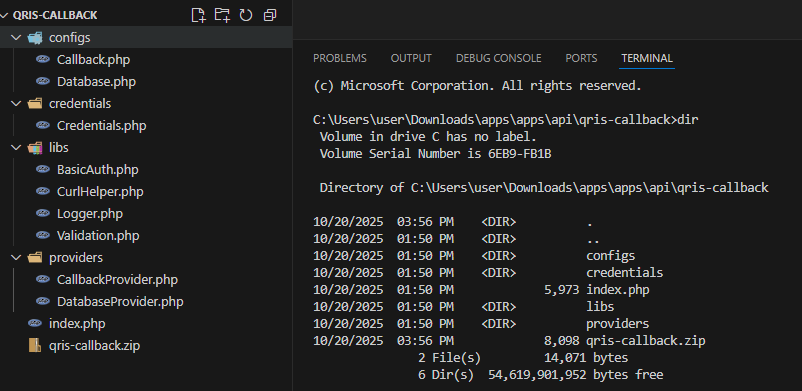Switch to the DEBUG CONSOLE tab
Image resolution: width=802 pixels, height=391 pixels.
[499, 58]
